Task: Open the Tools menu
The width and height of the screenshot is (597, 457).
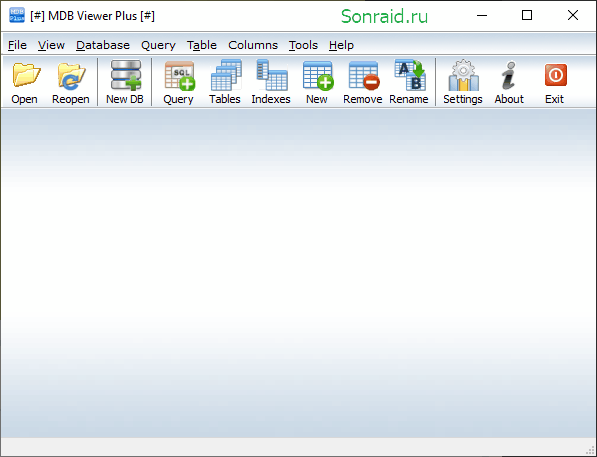Action: tap(303, 45)
